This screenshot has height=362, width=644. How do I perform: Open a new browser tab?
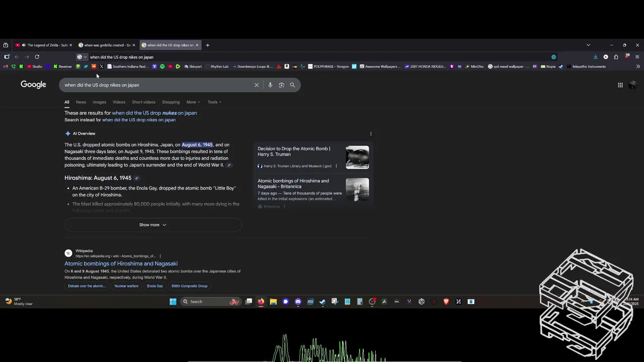[207, 45]
